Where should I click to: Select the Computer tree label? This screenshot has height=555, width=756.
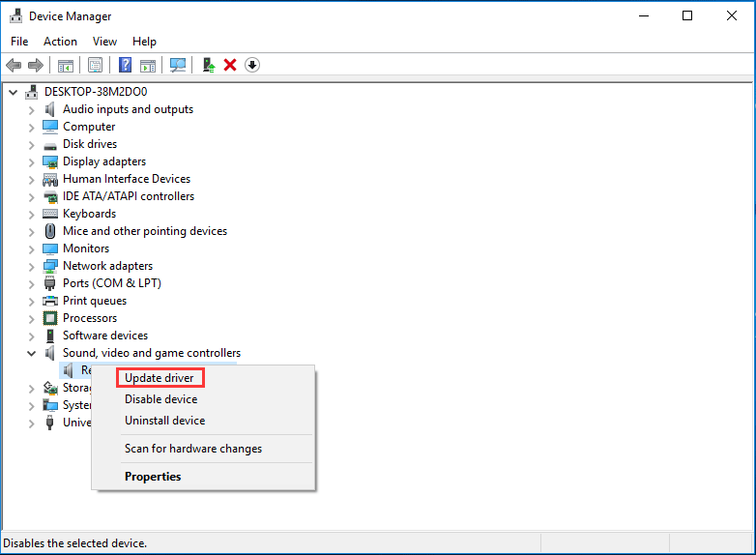89,127
